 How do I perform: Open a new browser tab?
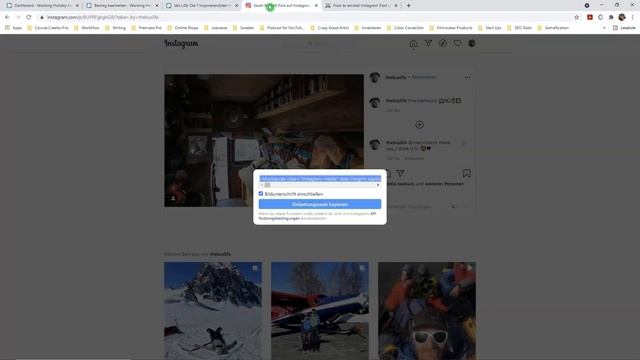(408, 6)
